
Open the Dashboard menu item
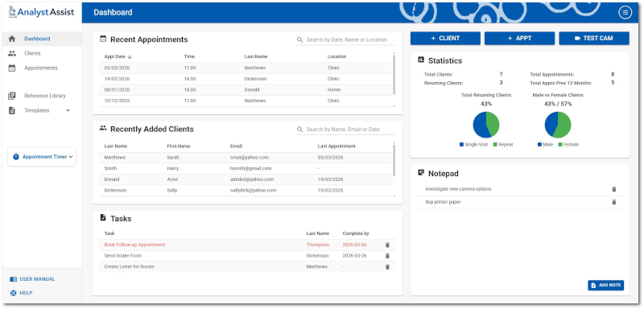click(42, 39)
